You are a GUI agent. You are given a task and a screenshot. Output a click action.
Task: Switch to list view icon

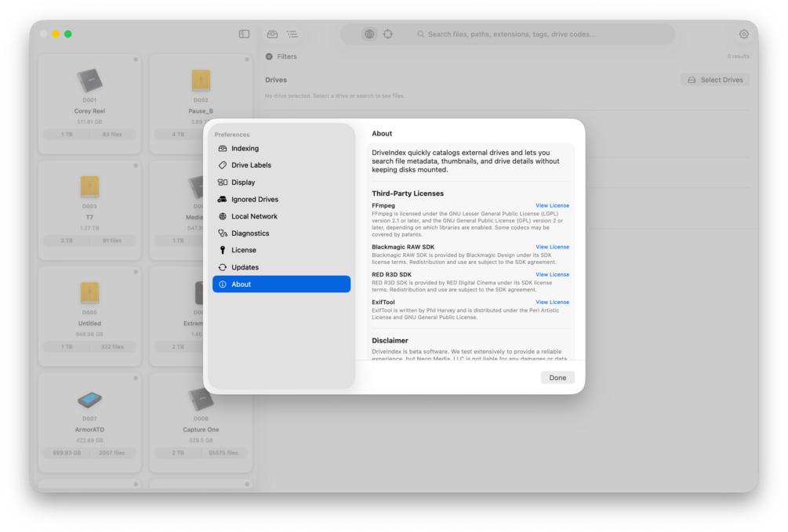coord(292,34)
